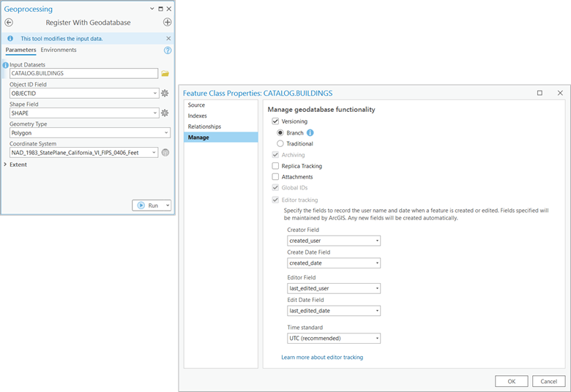The height and width of the screenshot is (392, 571).
Task: Enable Attachments checkbox
Action: [x=275, y=177]
